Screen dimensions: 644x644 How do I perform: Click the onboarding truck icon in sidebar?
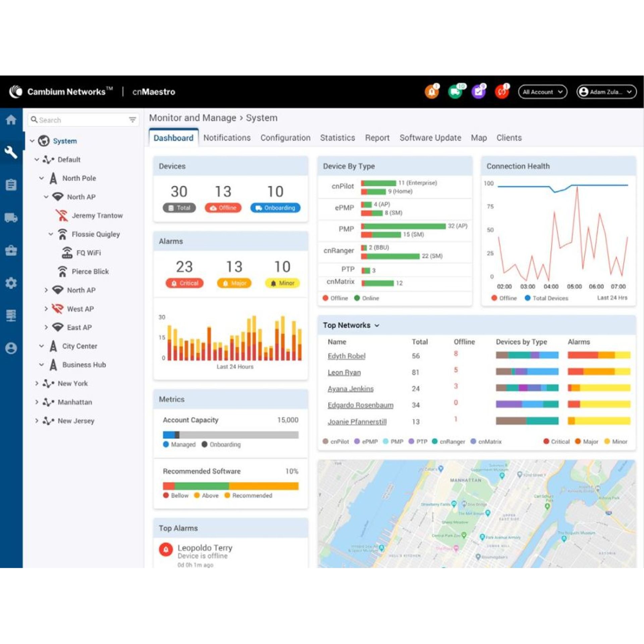(x=12, y=218)
